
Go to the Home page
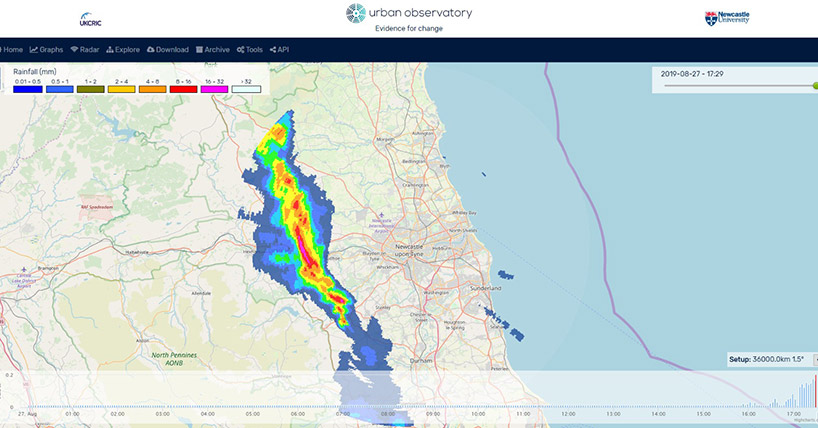click(12, 49)
